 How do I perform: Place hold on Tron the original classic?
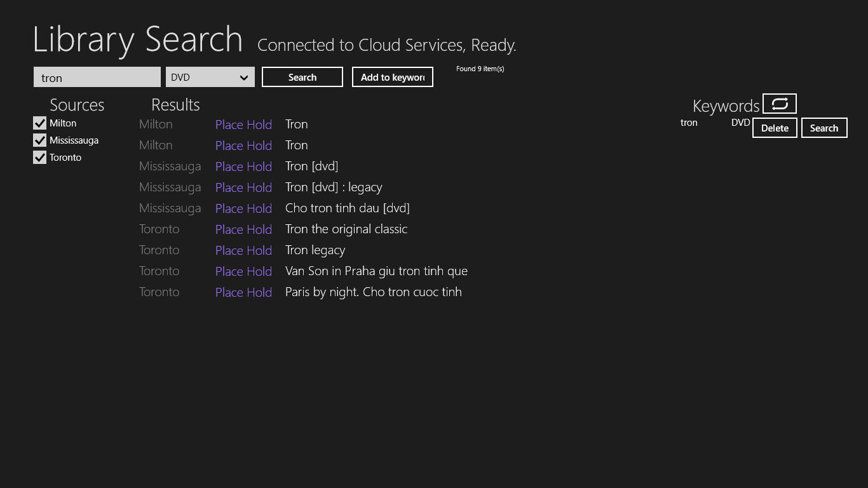(x=243, y=229)
